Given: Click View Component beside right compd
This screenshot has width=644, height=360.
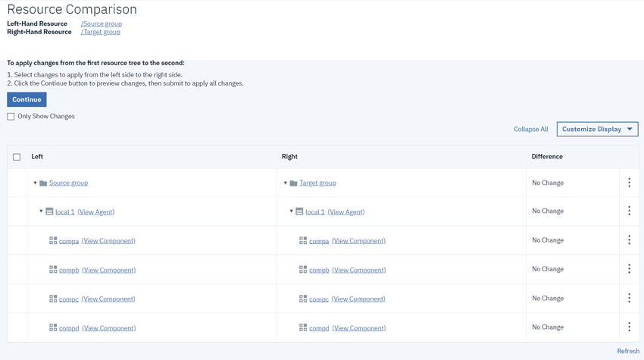Looking at the screenshot, I should point(359,328).
